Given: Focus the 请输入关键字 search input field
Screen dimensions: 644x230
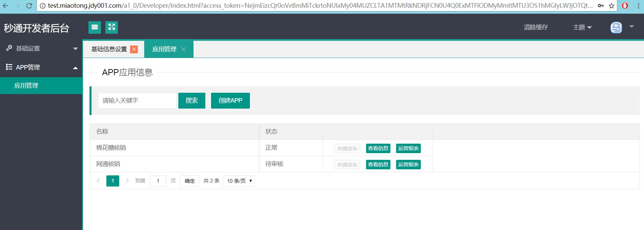Looking at the screenshot, I should point(137,100).
